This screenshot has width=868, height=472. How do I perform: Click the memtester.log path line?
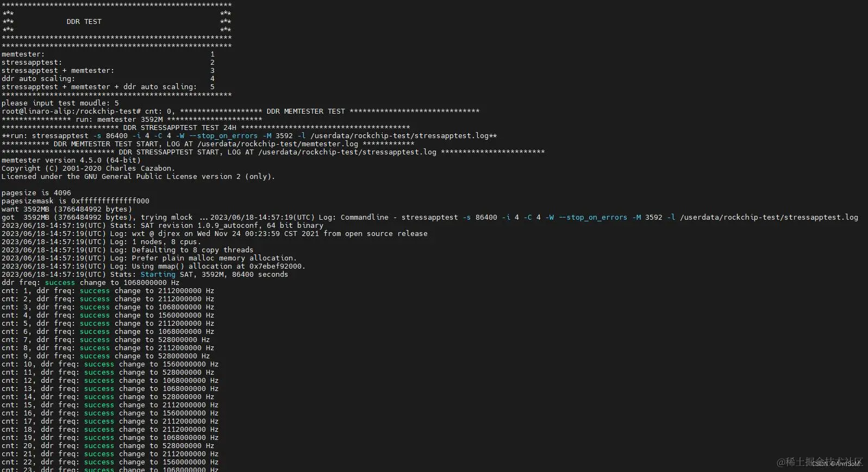208,144
